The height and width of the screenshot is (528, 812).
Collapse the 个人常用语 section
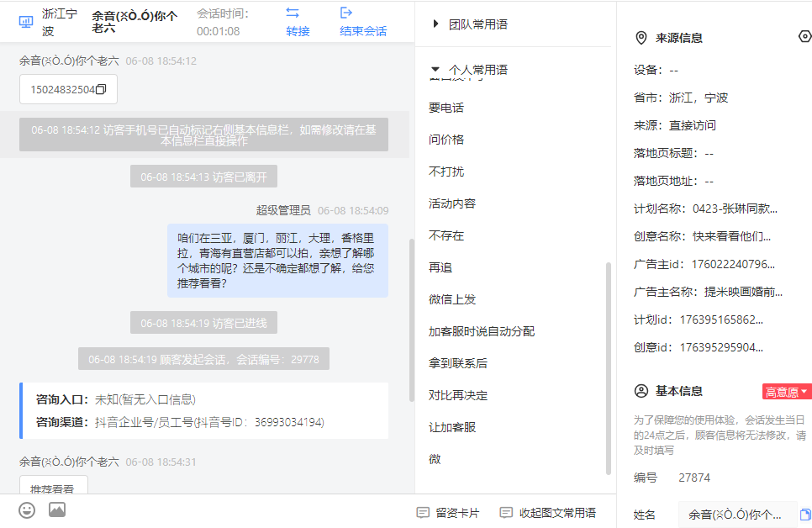(x=469, y=70)
